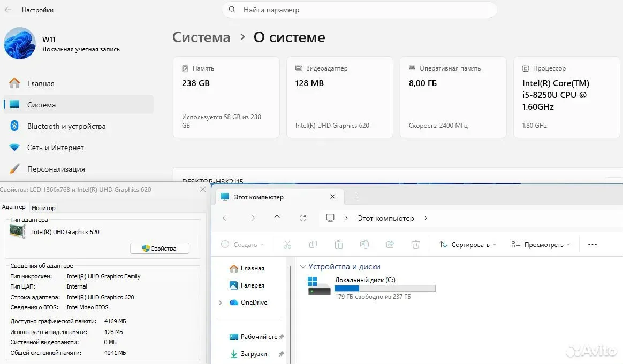Screen dimensions: 623x364
Task: Click the computer icon in address bar
Action: click(330, 218)
